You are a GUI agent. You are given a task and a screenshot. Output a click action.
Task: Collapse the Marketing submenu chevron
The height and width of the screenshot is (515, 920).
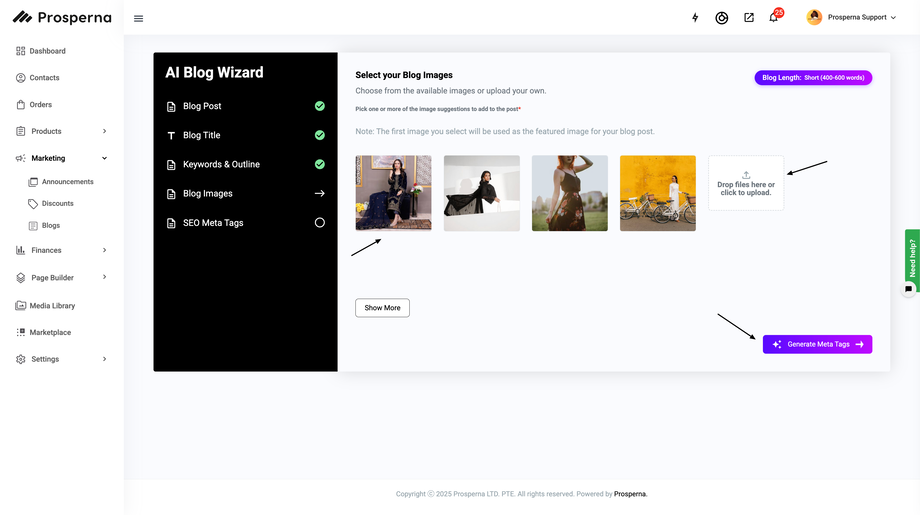tap(104, 158)
